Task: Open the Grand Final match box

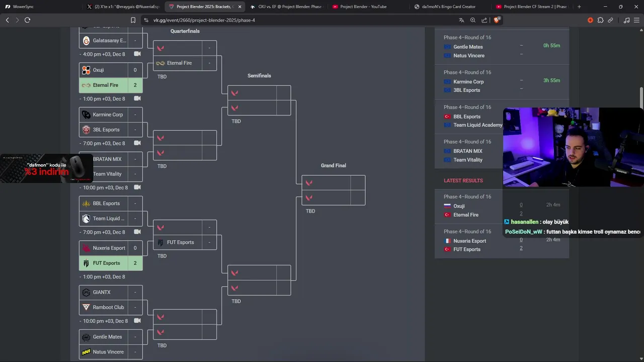Action: point(334,190)
